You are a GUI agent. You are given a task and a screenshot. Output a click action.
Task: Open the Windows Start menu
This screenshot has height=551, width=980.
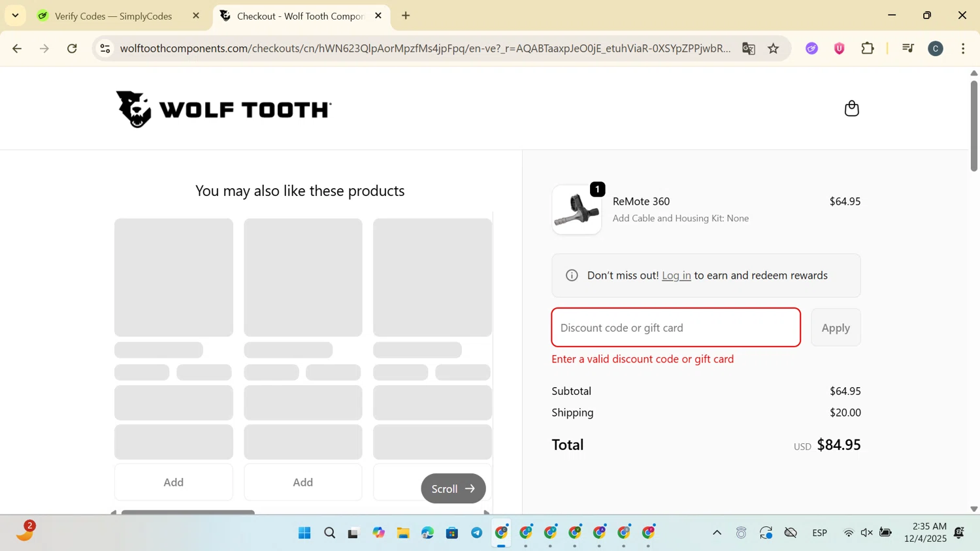[304, 533]
